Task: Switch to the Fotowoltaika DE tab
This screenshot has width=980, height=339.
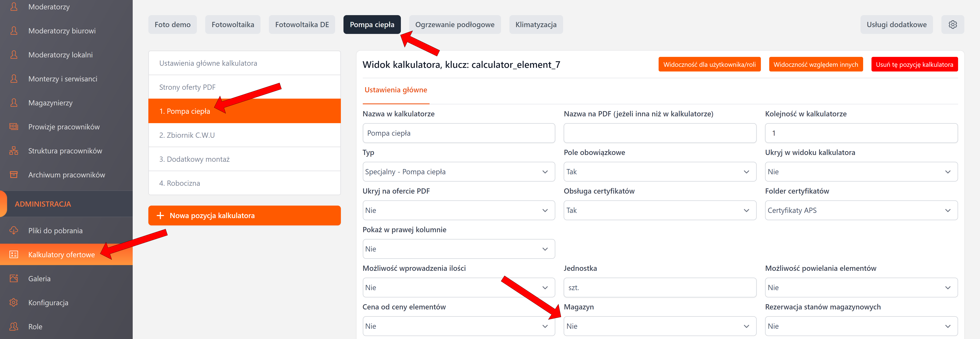Action: [302, 25]
